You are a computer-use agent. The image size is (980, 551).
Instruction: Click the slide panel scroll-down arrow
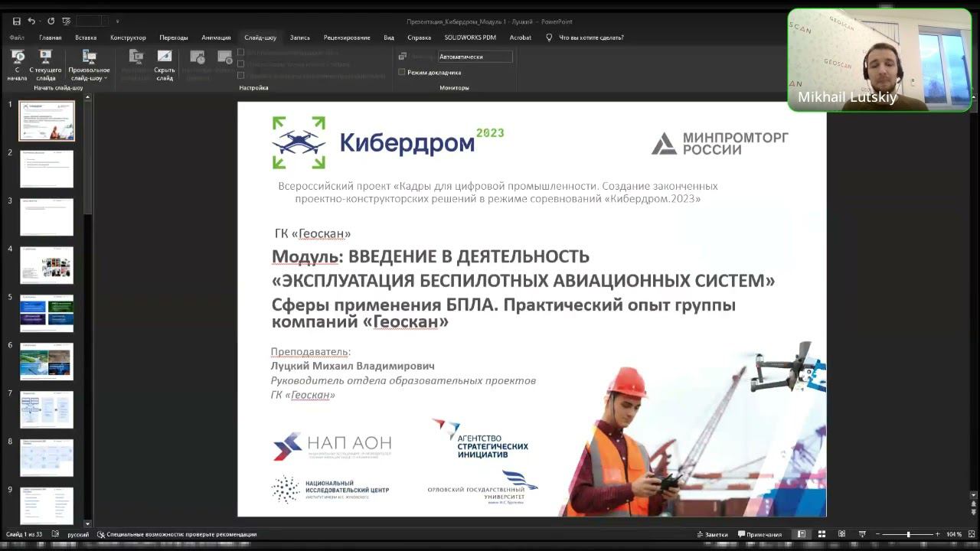click(87, 523)
